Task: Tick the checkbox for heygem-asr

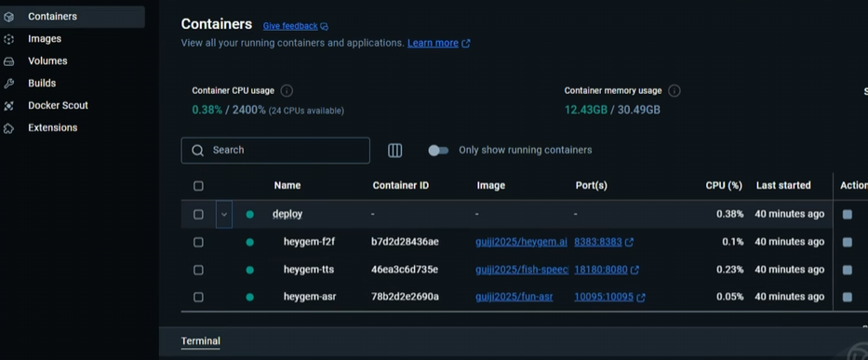Action: point(198,298)
